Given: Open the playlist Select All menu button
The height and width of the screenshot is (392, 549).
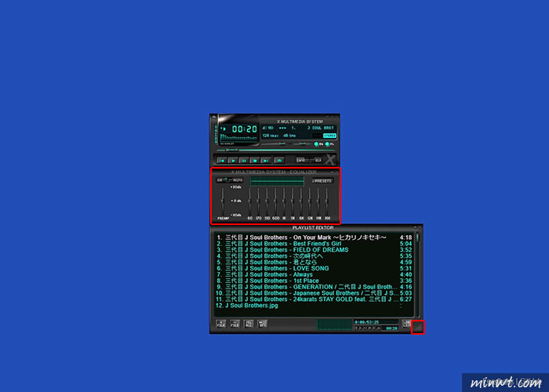Looking at the screenshot, I should coord(249,324).
